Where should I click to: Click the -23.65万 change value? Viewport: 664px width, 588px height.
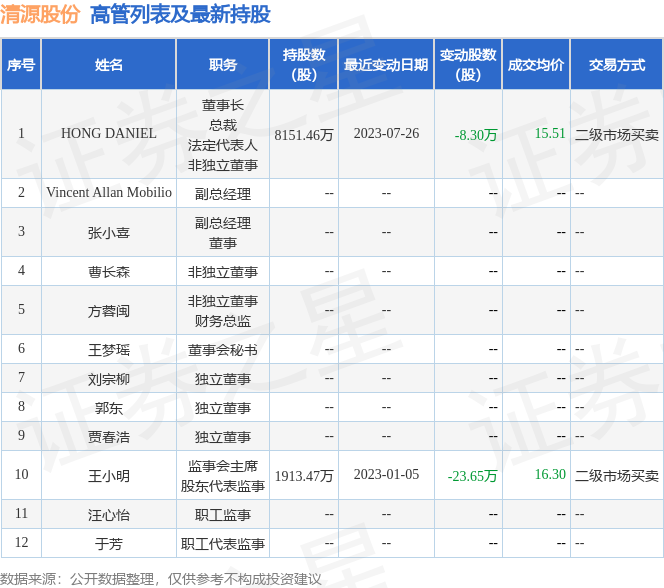pos(472,476)
